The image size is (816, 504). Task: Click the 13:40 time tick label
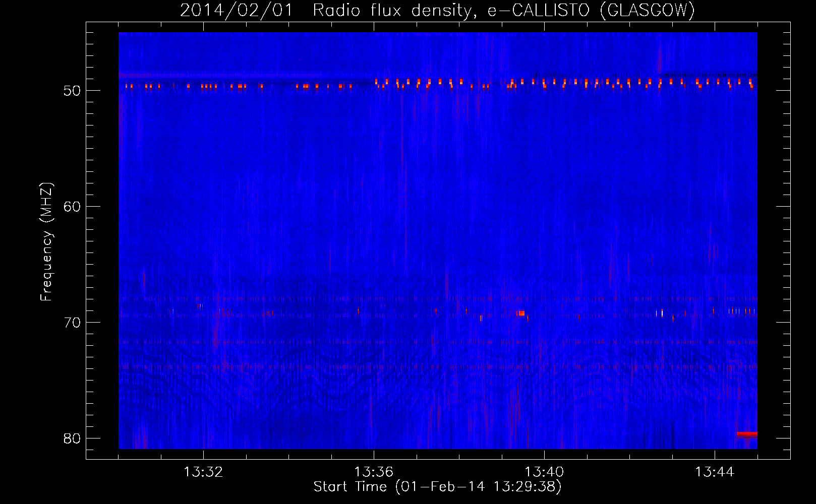[x=544, y=472]
